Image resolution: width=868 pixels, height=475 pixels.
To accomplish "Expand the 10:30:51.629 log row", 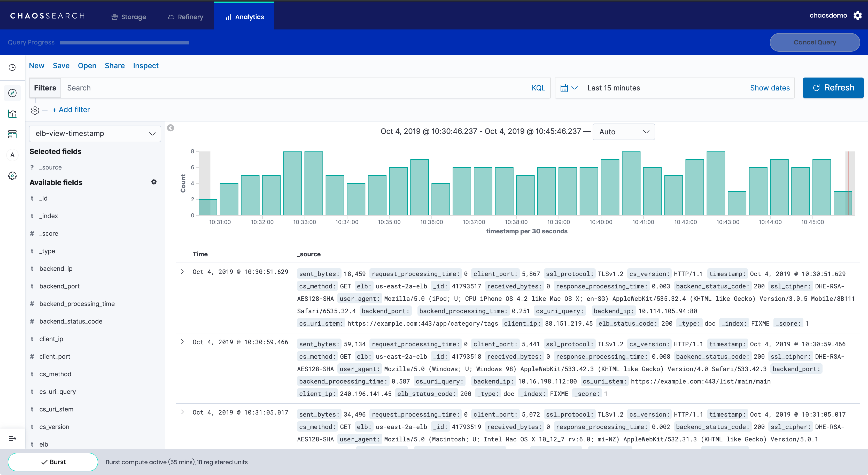I will pos(182,272).
